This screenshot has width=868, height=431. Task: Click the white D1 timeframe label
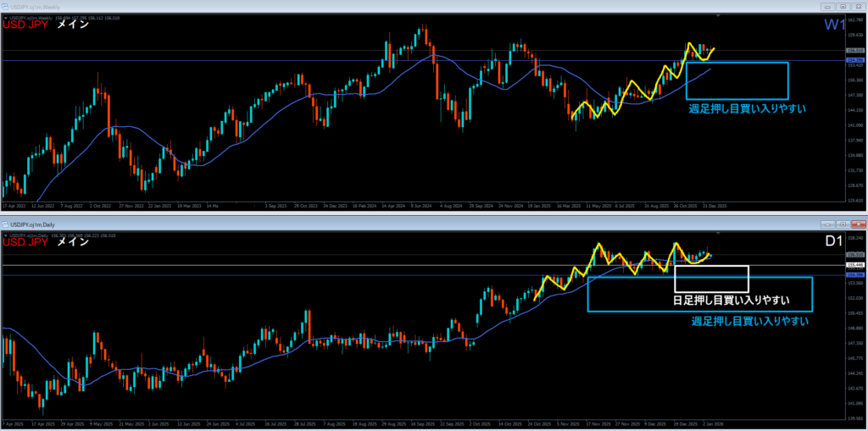click(x=835, y=242)
